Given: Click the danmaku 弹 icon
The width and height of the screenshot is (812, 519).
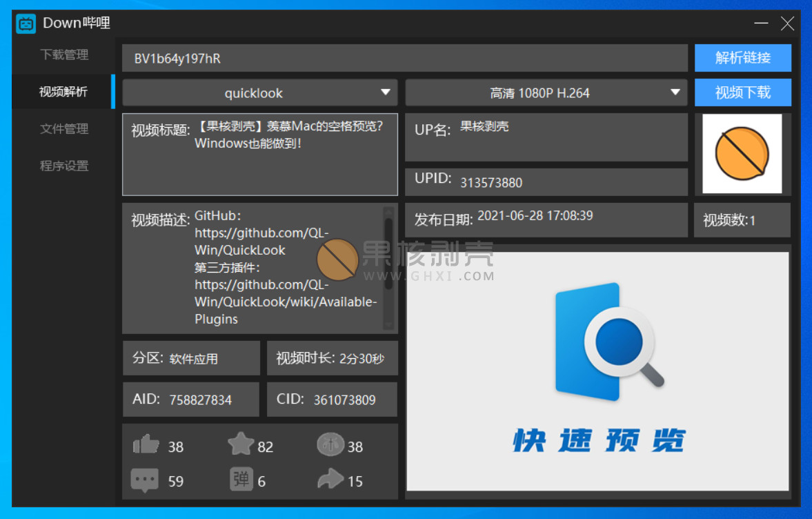Looking at the screenshot, I should tap(241, 479).
